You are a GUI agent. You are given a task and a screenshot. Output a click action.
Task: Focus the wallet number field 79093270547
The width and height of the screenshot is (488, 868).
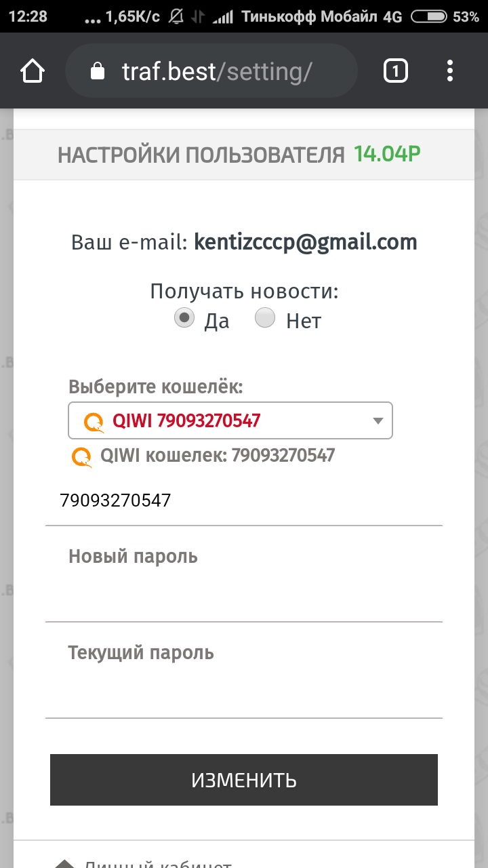tap(244, 502)
